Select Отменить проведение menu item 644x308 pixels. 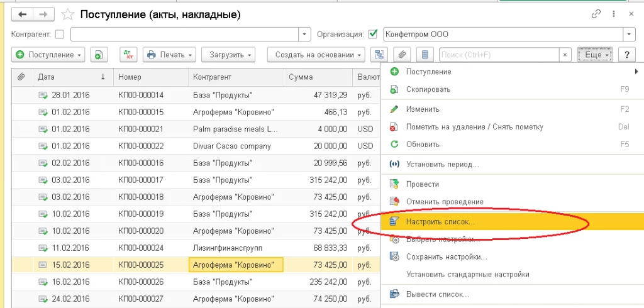(513, 202)
